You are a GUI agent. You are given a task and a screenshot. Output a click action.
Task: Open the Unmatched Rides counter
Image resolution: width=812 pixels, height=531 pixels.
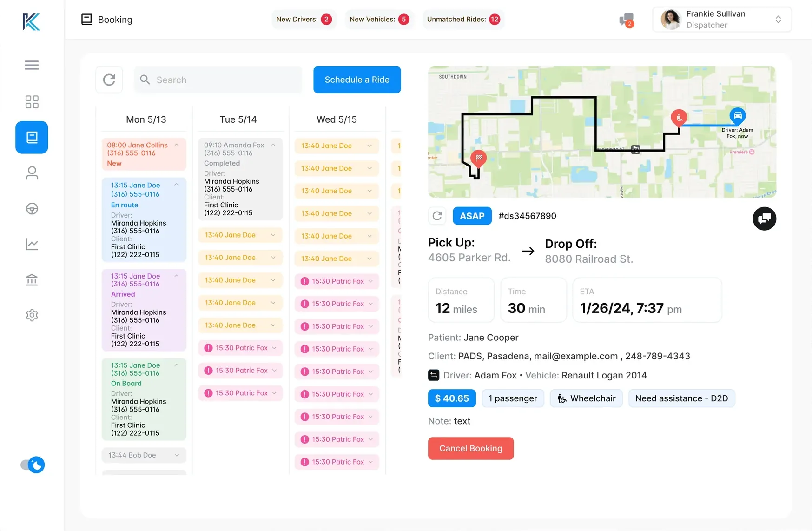coord(463,20)
